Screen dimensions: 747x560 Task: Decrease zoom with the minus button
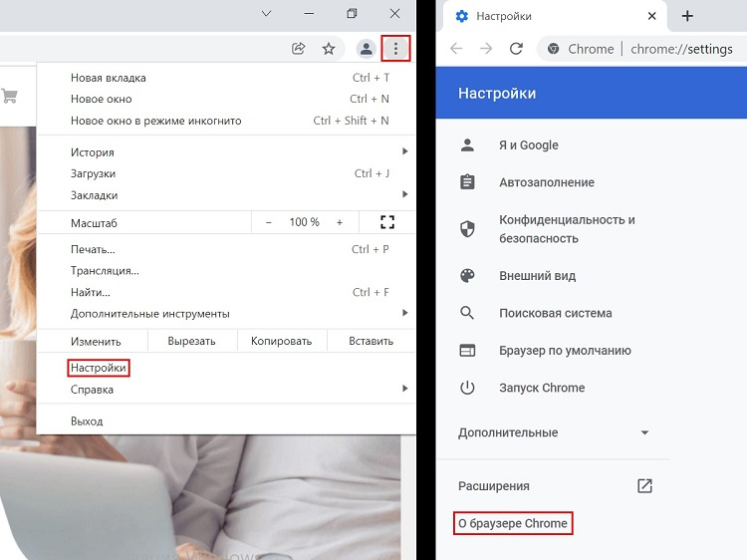269,222
